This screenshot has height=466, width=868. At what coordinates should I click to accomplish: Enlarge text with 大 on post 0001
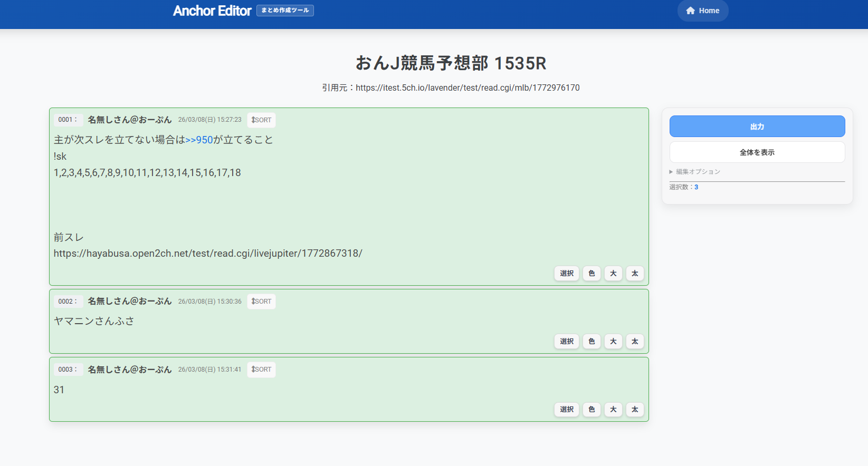[x=613, y=274]
